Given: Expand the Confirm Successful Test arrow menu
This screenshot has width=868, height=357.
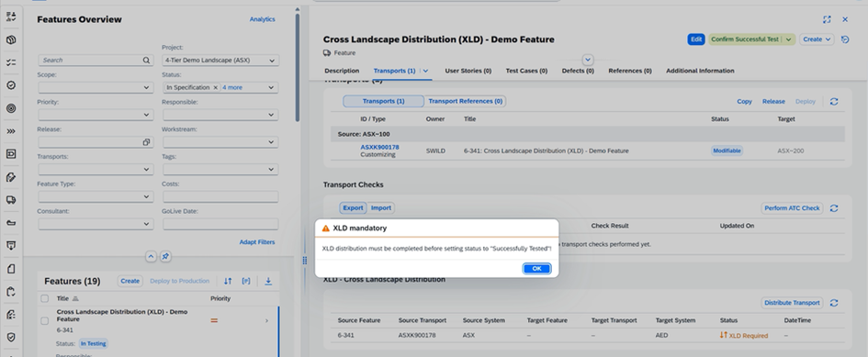Looking at the screenshot, I should [788, 39].
